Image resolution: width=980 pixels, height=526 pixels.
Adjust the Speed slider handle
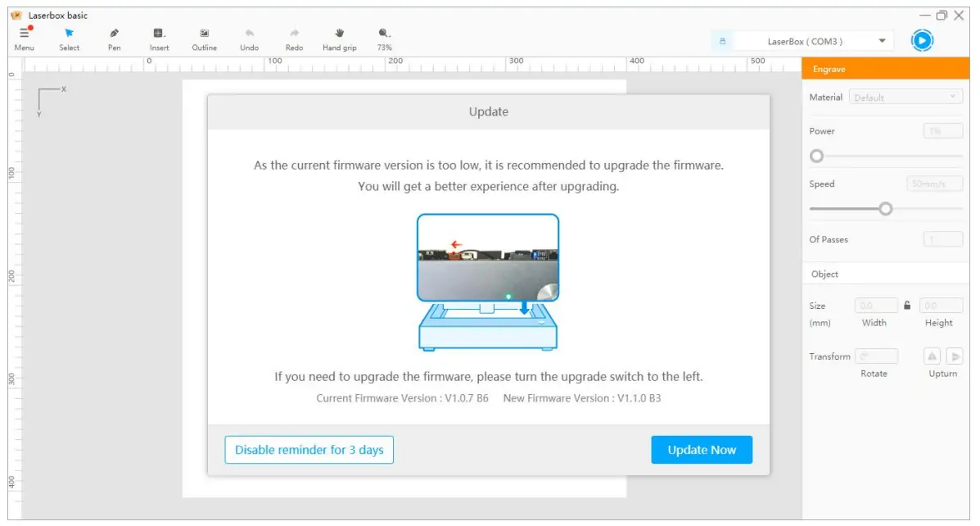click(885, 209)
